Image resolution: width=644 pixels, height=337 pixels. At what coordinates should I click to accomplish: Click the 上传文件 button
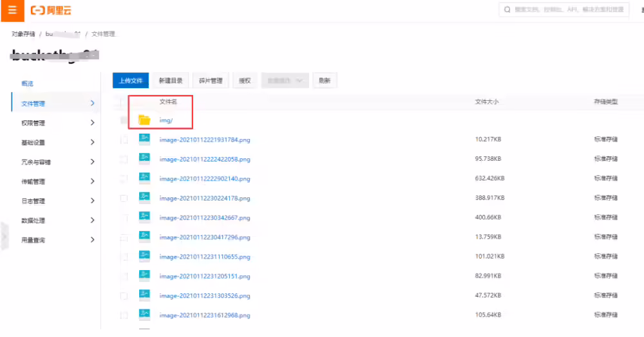click(x=131, y=80)
